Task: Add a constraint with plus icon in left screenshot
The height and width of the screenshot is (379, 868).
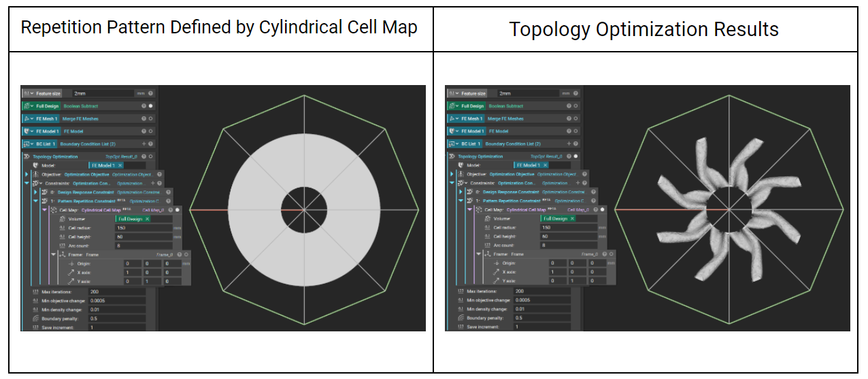Action: point(152,183)
